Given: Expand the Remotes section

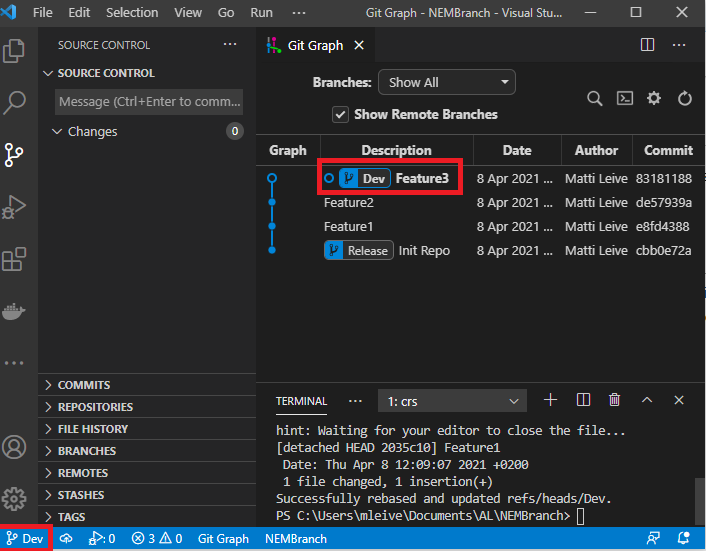Looking at the screenshot, I should pyautogui.click(x=147, y=473).
